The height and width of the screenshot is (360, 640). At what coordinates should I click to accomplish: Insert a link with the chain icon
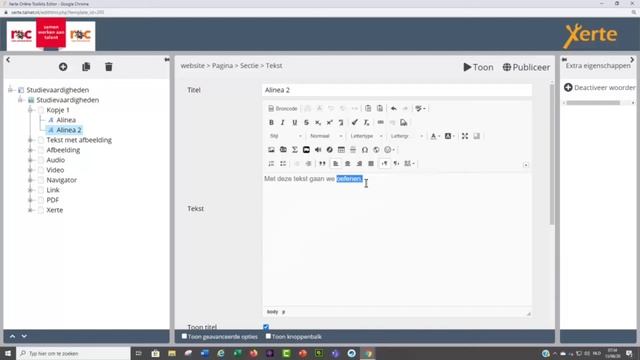pyautogui.click(x=380, y=122)
